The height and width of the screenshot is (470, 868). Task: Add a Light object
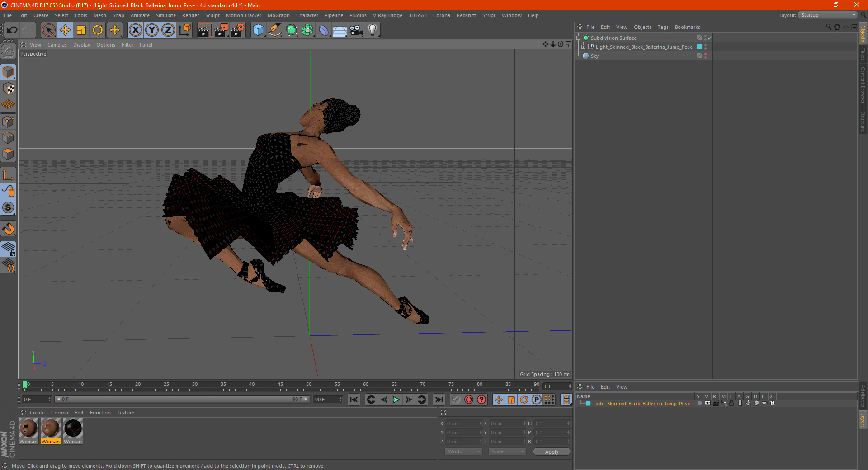373,30
